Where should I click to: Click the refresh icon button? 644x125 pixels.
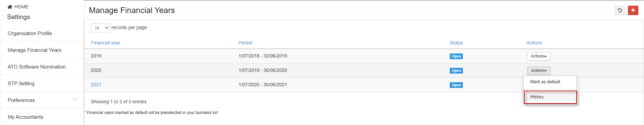[620, 10]
